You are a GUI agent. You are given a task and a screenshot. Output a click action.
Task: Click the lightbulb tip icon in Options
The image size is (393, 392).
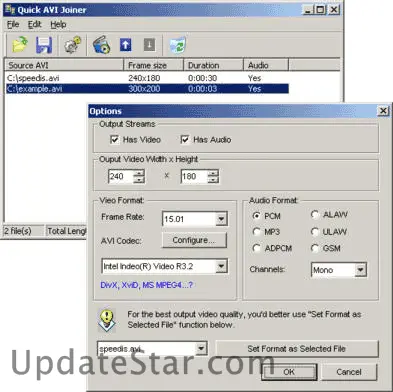coord(107,320)
